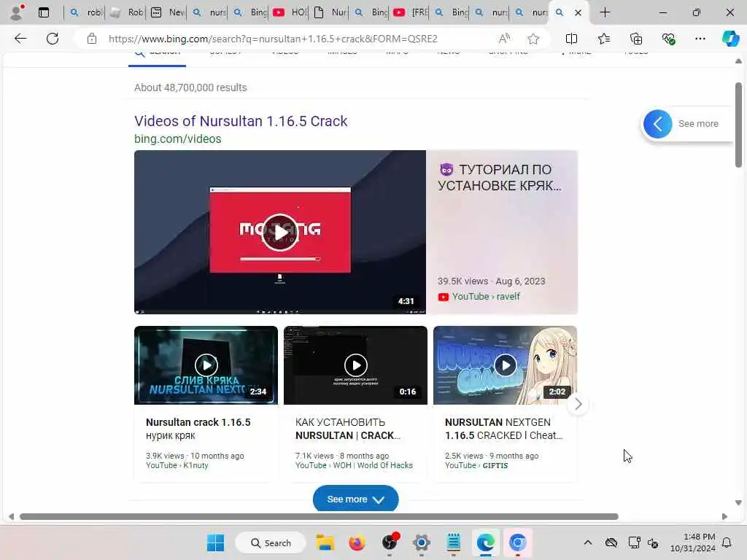Screen dimensions: 747x560
Task: View site information via the lock icon
Action: [x=92, y=39]
